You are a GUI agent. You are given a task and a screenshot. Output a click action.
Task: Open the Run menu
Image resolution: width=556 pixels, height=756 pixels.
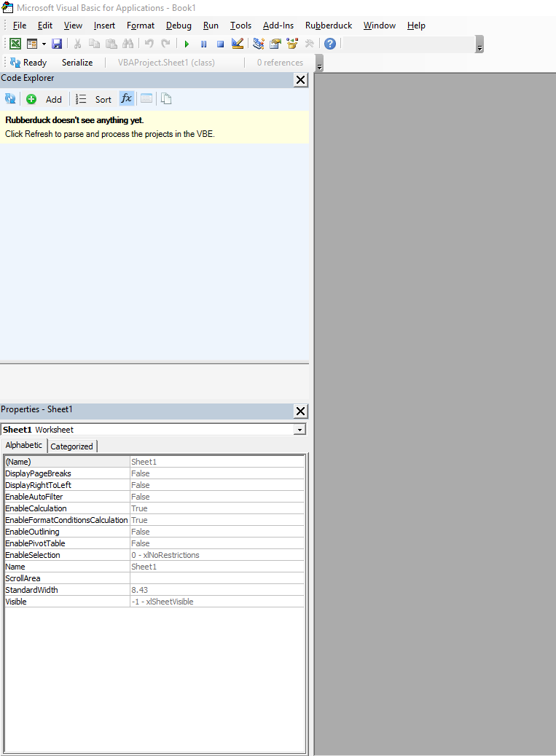point(211,25)
